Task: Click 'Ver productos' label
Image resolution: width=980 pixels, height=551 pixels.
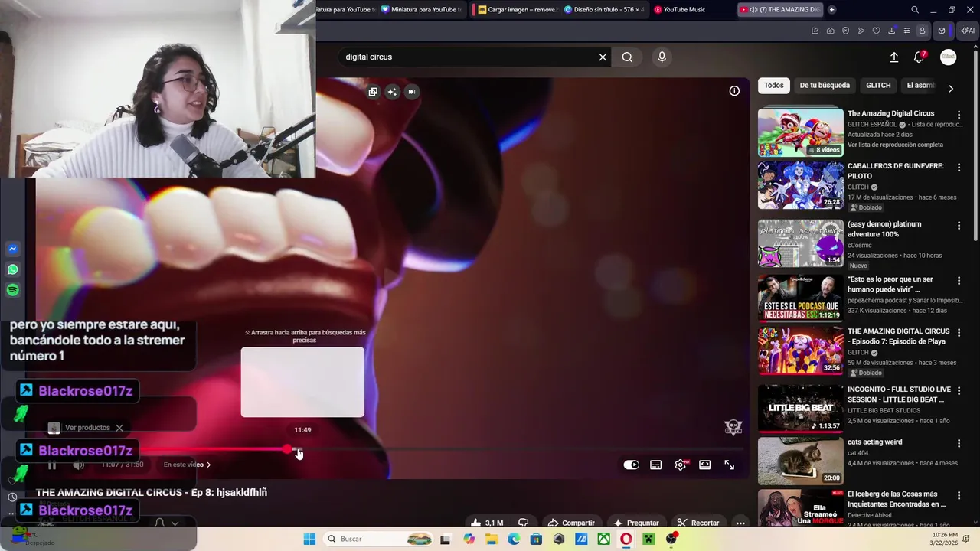Action: (87, 428)
